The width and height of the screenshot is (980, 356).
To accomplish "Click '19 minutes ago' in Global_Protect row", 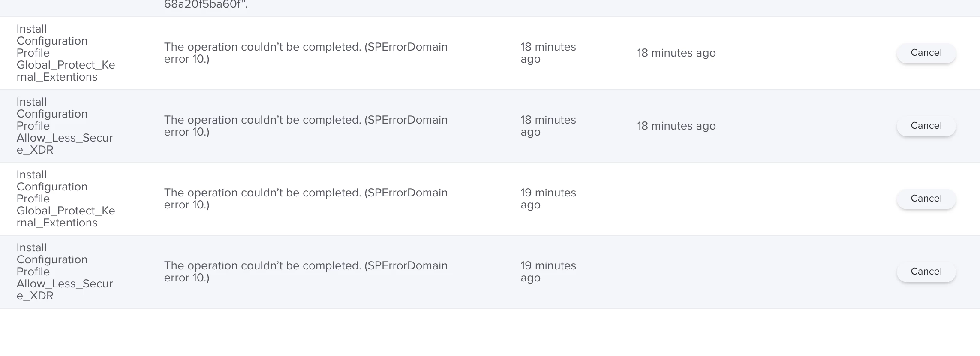I will tap(548, 199).
